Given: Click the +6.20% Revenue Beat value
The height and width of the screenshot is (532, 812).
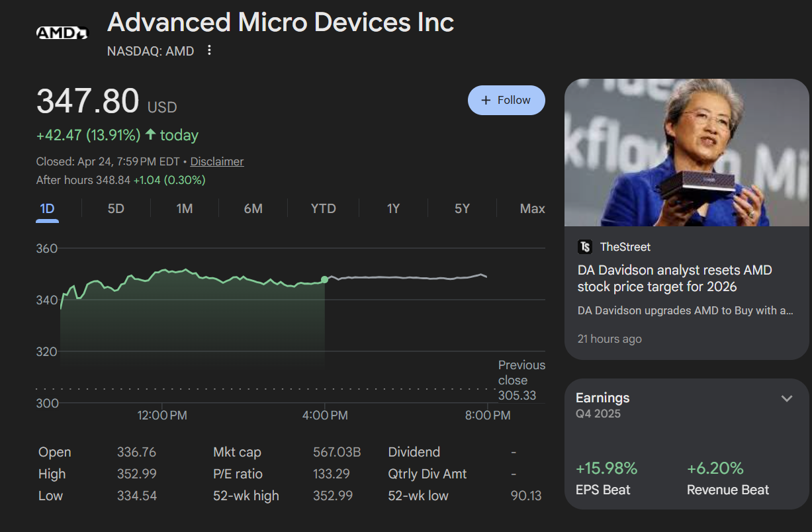Looking at the screenshot, I should 715,468.
